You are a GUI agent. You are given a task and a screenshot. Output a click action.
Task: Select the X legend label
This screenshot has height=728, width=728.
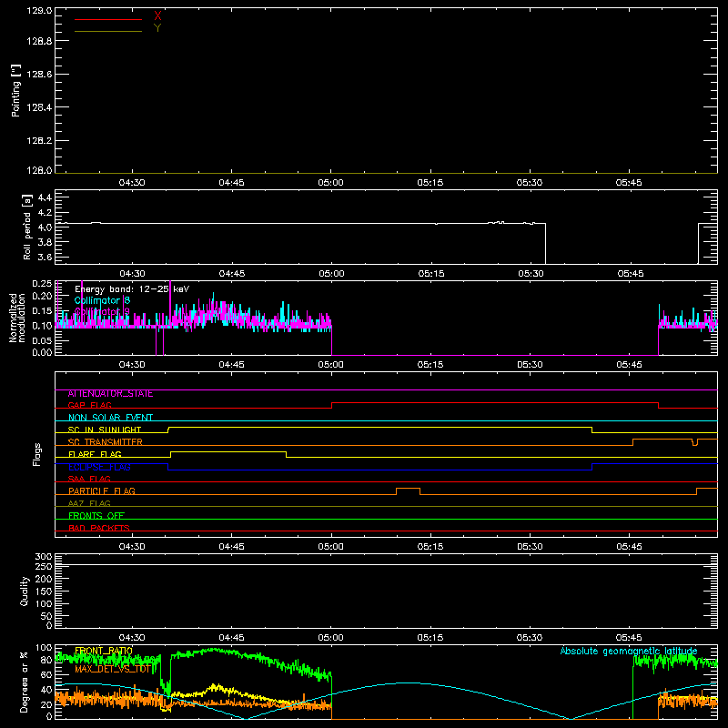157,15
